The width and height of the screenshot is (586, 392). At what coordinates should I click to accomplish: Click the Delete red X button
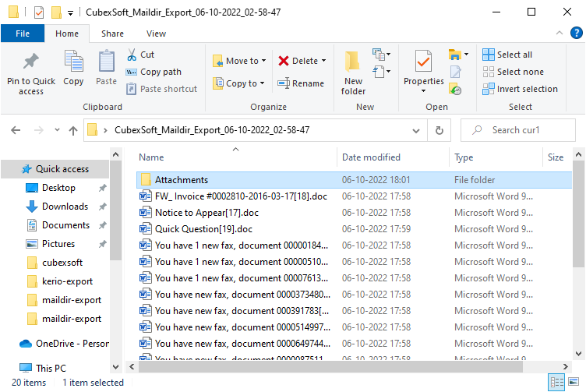pos(284,61)
